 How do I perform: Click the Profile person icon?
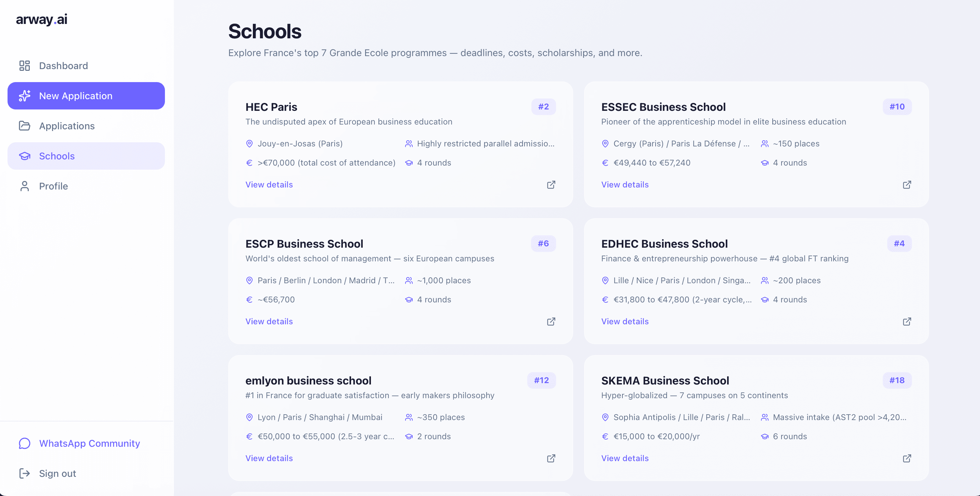coord(24,186)
